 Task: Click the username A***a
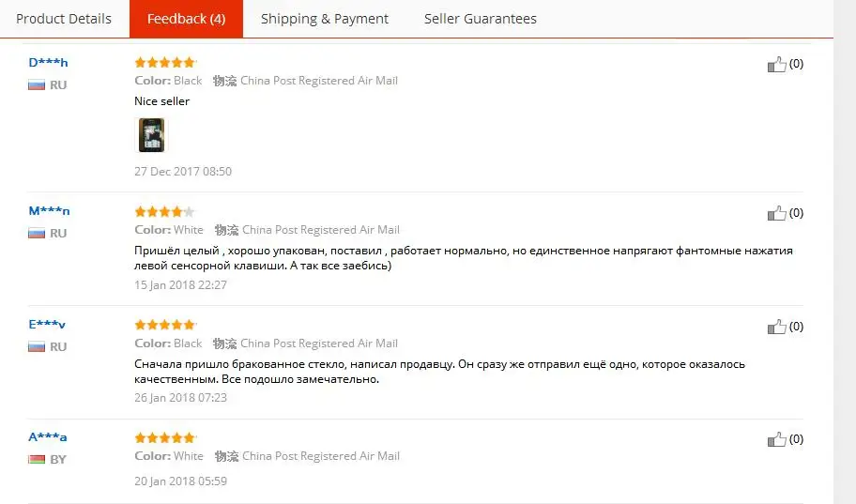click(48, 436)
